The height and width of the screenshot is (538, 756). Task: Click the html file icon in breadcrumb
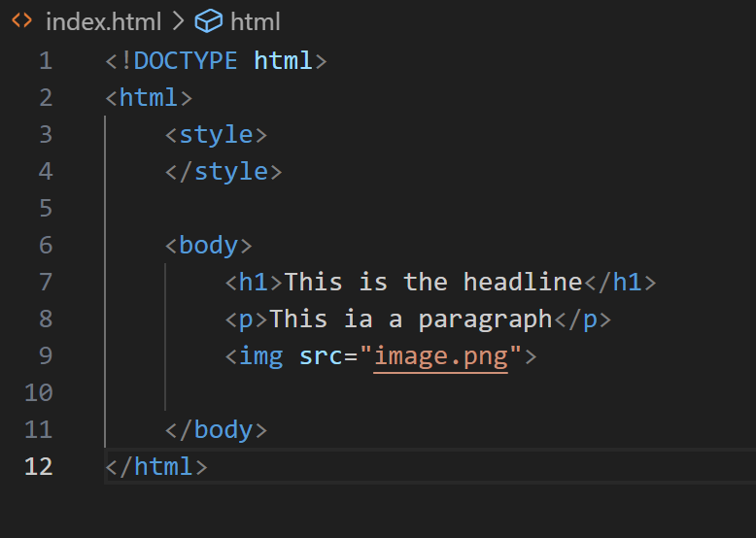[21, 20]
